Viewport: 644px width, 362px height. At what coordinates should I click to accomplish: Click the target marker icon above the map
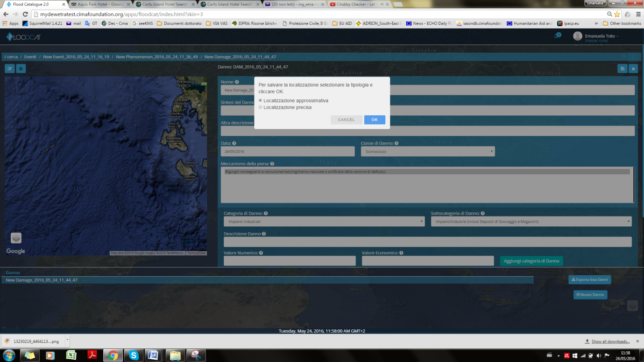21,69
